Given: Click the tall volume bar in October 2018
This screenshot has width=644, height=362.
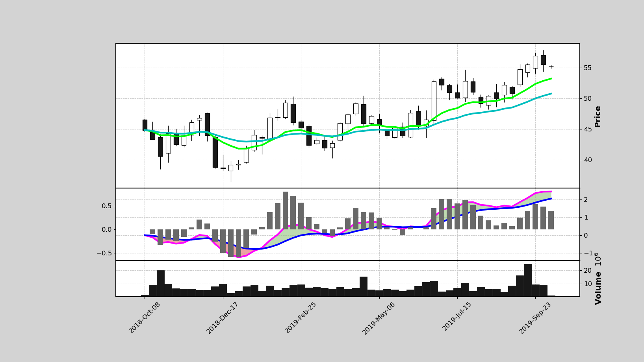Looking at the screenshot, I should pos(161,283).
